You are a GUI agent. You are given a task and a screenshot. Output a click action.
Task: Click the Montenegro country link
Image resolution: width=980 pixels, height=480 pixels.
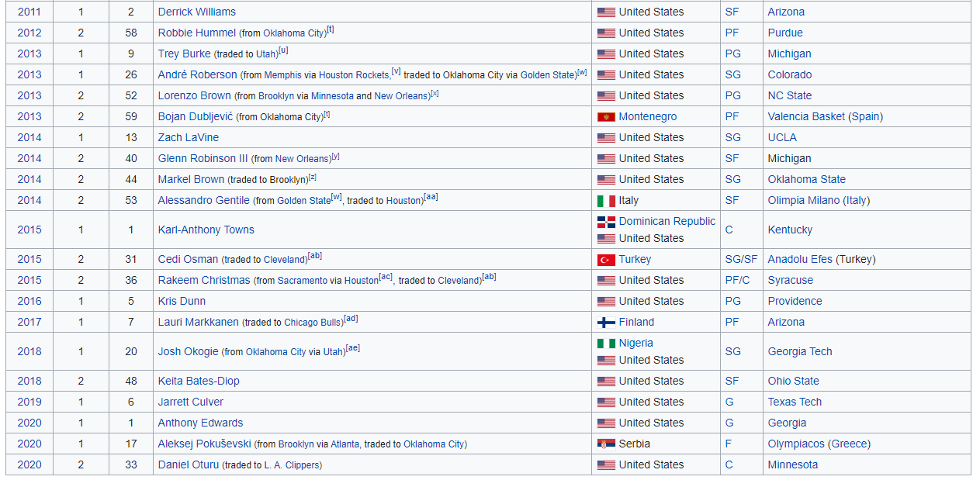(648, 116)
